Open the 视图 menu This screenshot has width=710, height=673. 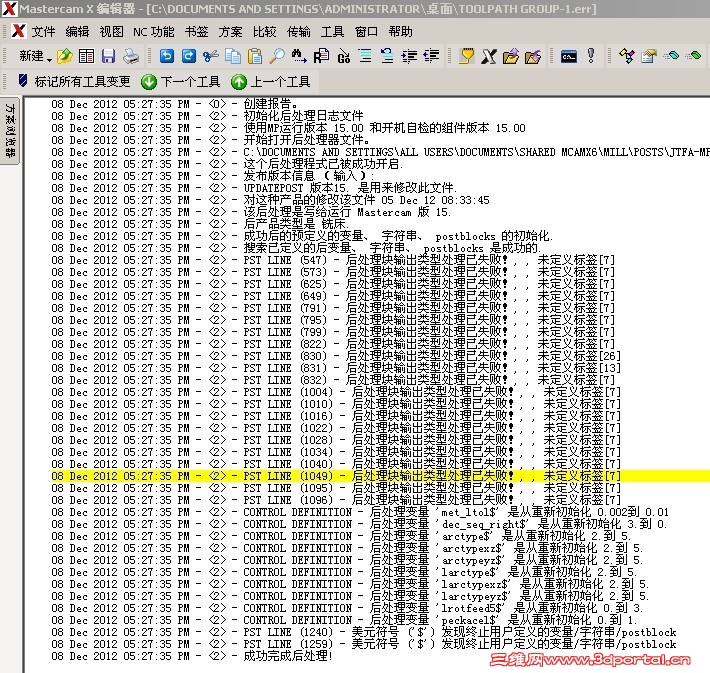111,32
